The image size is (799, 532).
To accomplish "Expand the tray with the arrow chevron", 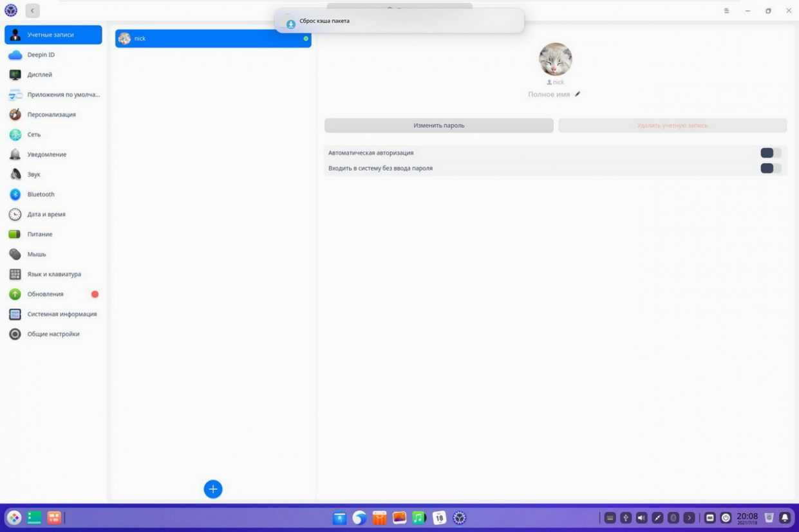I will tap(689, 518).
